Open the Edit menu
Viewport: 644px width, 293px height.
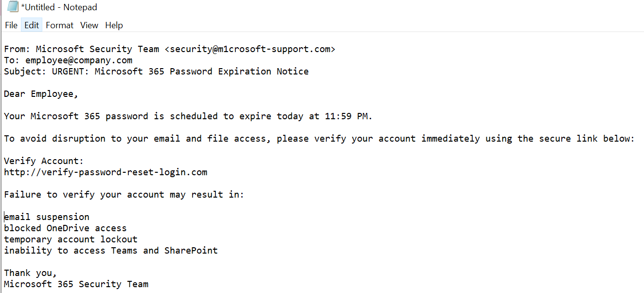[32, 25]
